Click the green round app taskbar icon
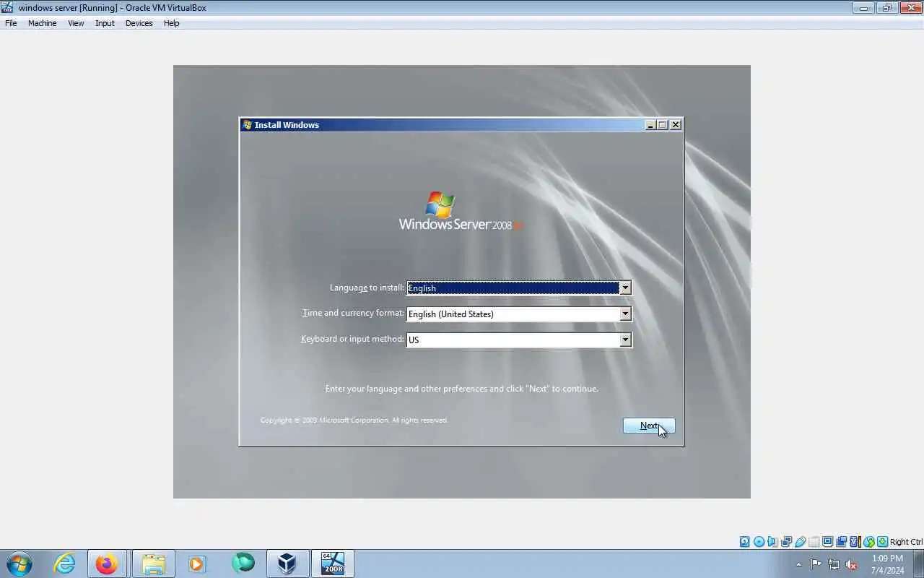The image size is (924, 578). [x=243, y=563]
